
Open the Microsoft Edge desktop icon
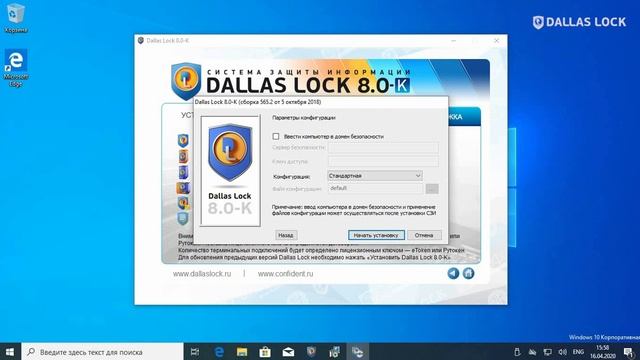[16, 68]
